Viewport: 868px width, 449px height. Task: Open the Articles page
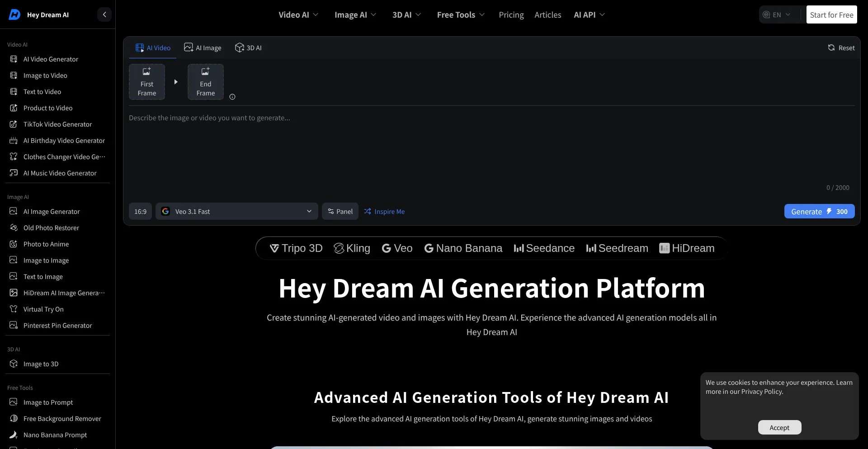(x=548, y=15)
